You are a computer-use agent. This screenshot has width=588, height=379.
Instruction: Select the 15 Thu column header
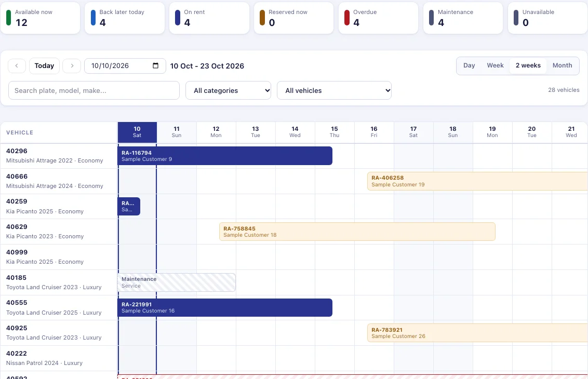tap(335, 132)
